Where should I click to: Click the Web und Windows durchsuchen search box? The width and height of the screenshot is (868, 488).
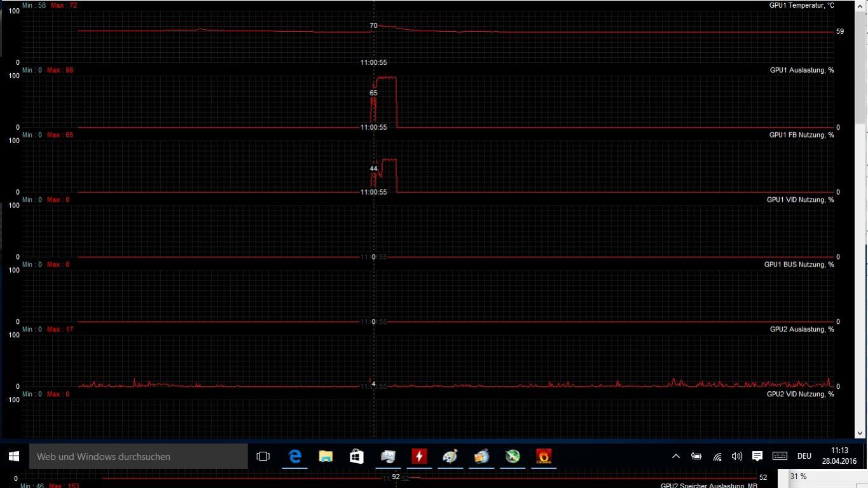(x=139, y=456)
